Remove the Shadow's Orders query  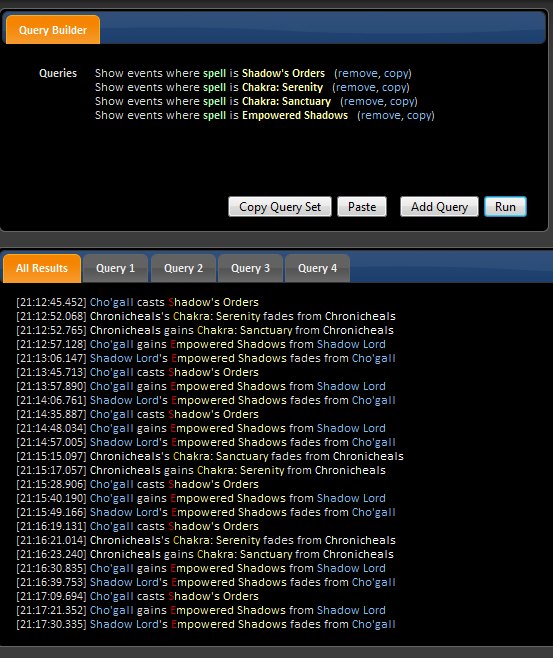[x=358, y=73]
